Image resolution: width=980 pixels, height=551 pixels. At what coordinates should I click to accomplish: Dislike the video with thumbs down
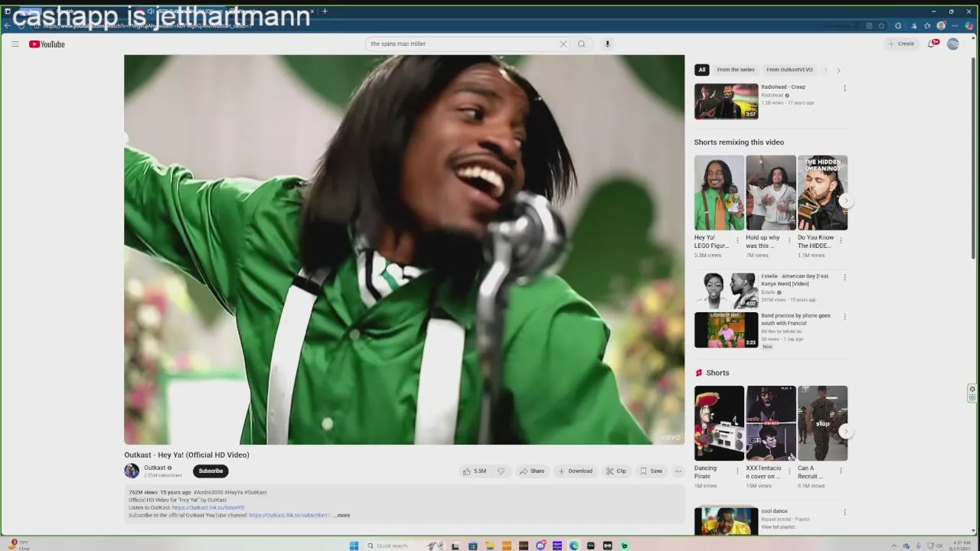coord(501,471)
